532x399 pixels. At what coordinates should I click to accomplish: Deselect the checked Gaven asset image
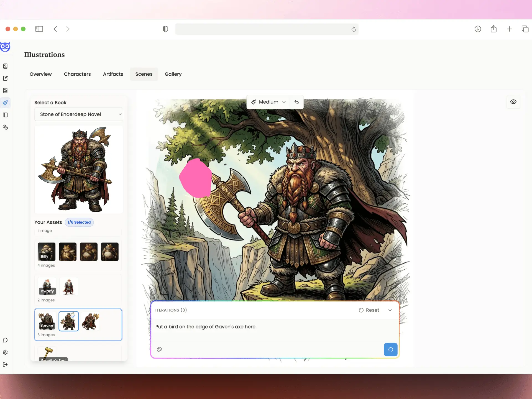[x=68, y=321]
